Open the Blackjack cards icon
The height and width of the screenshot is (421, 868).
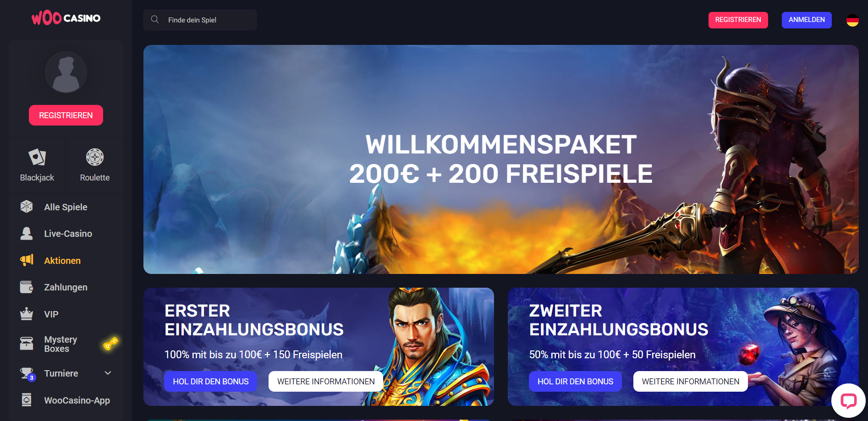tap(37, 157)
